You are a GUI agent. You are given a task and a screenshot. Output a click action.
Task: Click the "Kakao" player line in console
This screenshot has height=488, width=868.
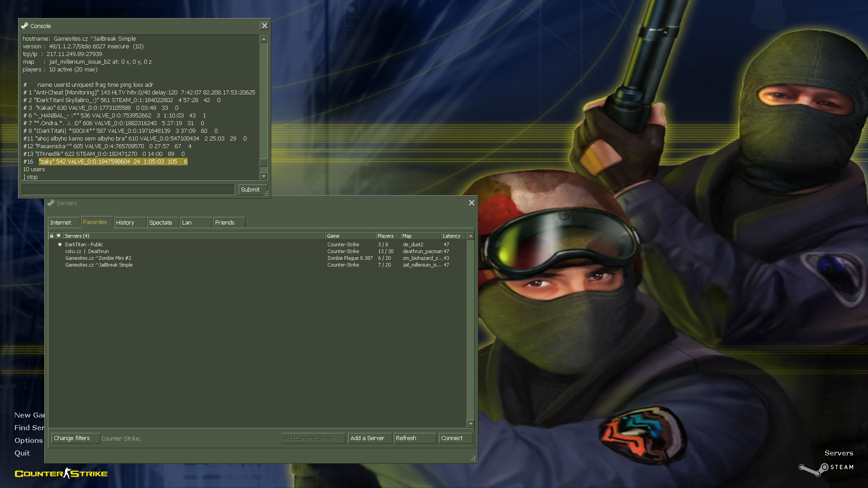point(101,108)
